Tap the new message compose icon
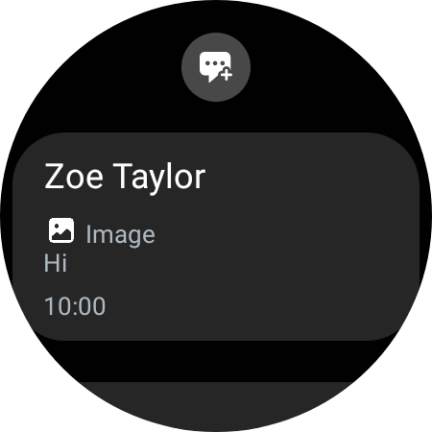The height and width of the screenshot is (432, 432). (216, 67)
